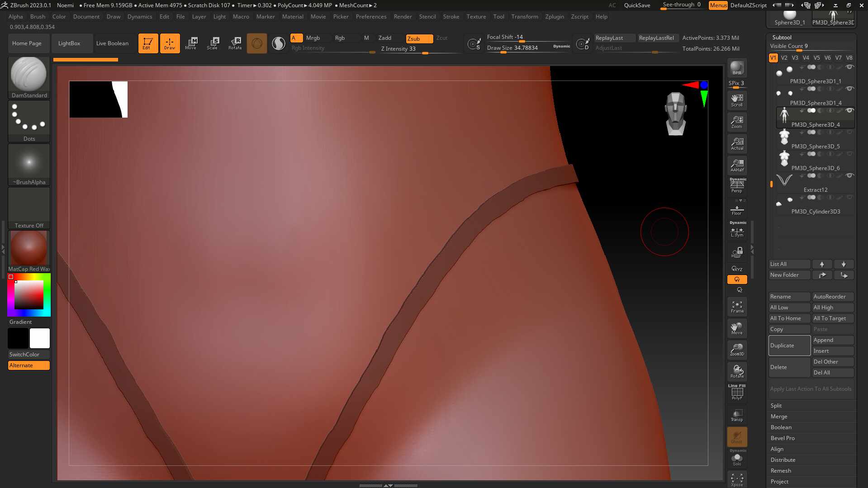Activate the Scale transform tool
The height and width of the screenshot is (488, 868).
[x=212, y=43]
